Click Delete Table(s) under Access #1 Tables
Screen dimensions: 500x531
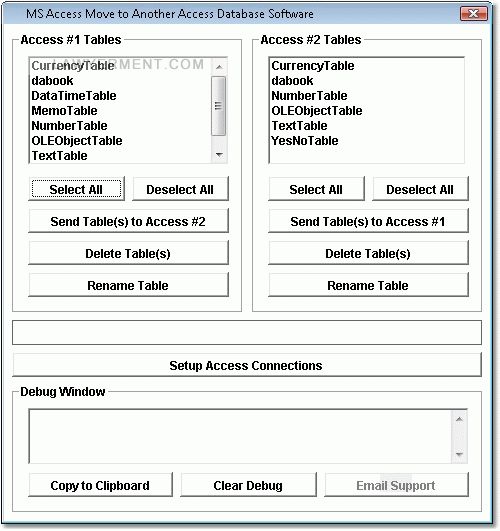tap(128, 253)
